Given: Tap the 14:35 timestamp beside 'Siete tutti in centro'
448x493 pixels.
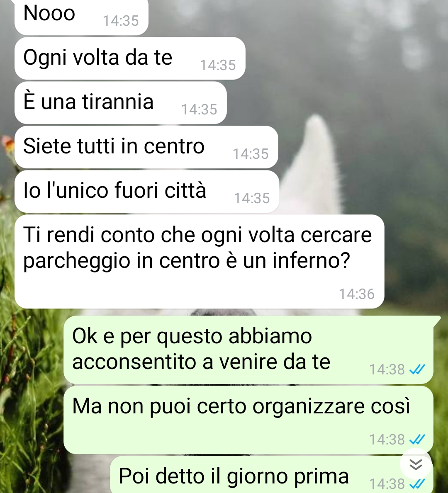Looking at the screenshot, I should tap(251, 154).
